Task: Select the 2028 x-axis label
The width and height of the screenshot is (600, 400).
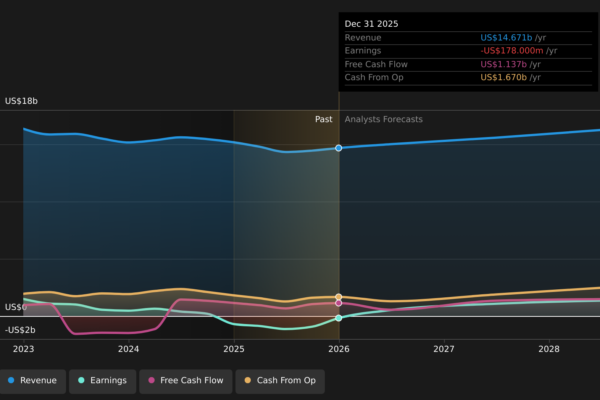Action: point(549,349)
